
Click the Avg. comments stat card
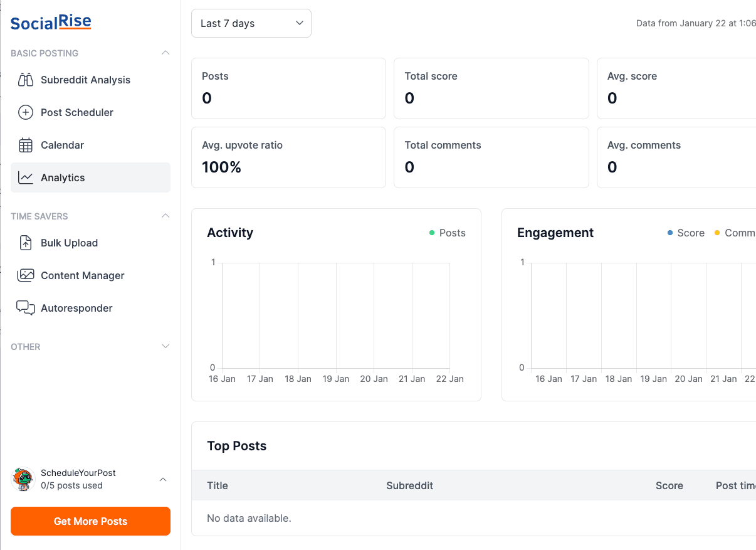click(x=676, y=157)
